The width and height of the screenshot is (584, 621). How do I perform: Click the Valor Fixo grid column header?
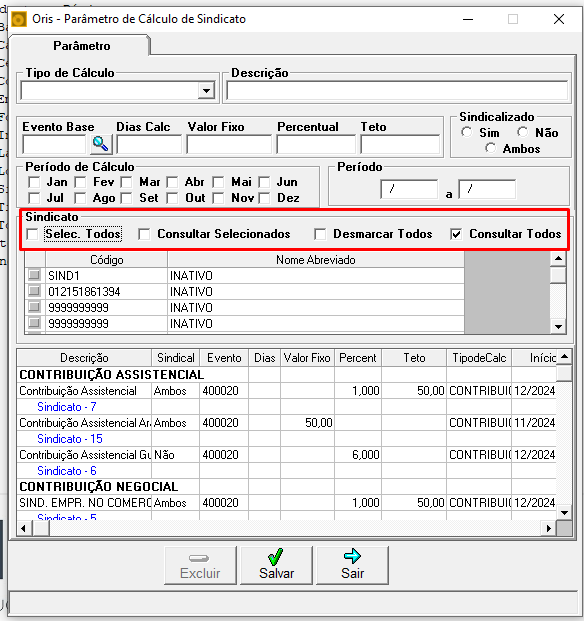[307, 358]
